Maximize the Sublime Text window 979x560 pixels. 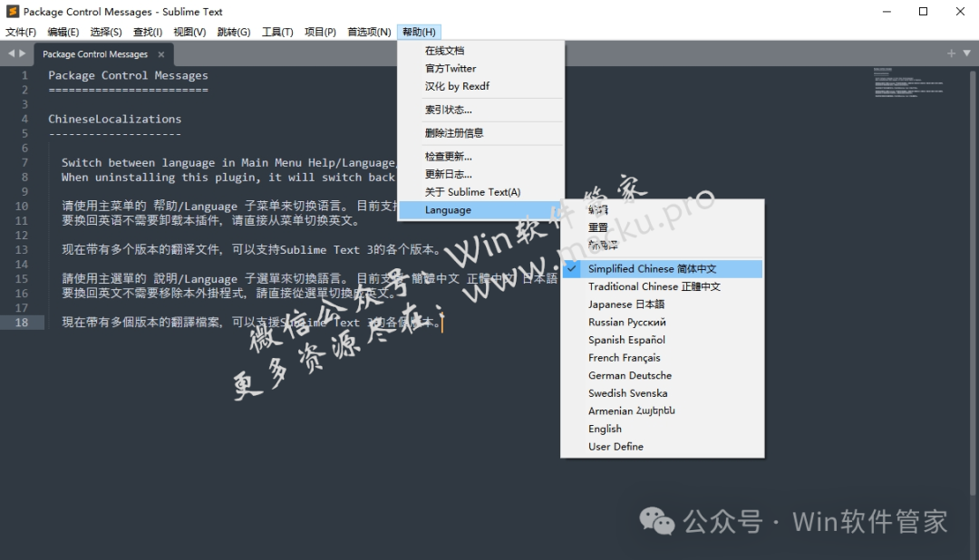tap(924, 11)
